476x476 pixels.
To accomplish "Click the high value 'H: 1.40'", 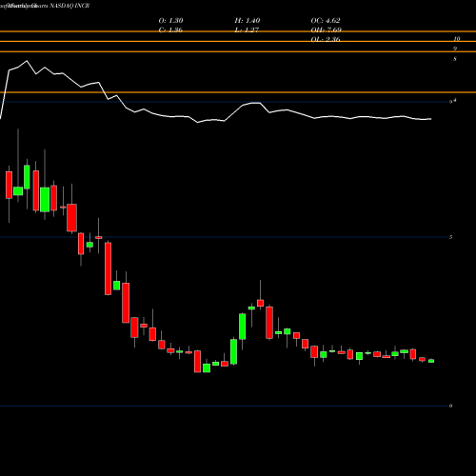I will pos(248,20).
